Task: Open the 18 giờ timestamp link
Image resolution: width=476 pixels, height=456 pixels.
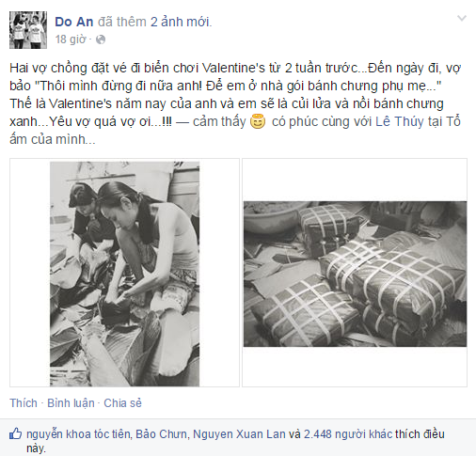Action: tap(71, 39)
